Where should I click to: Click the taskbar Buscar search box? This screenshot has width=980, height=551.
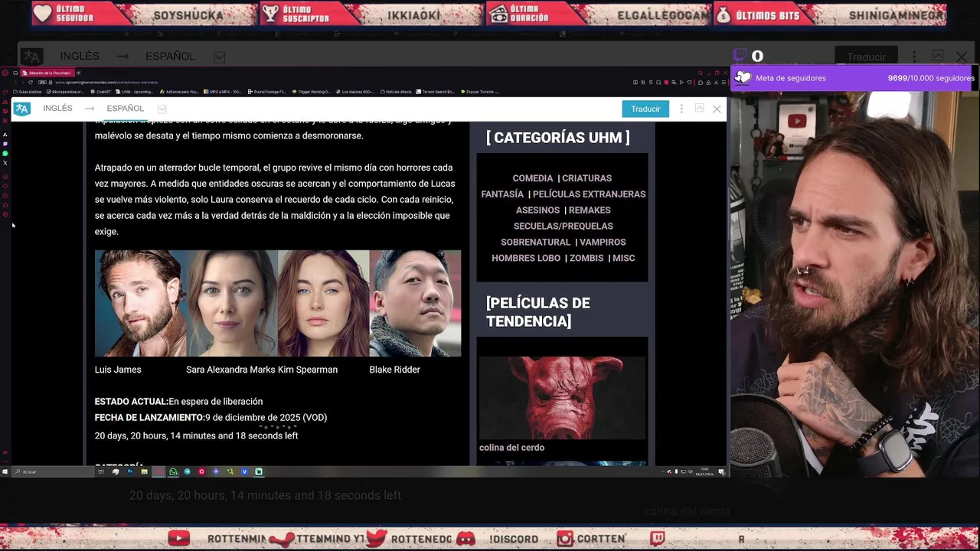52,471
